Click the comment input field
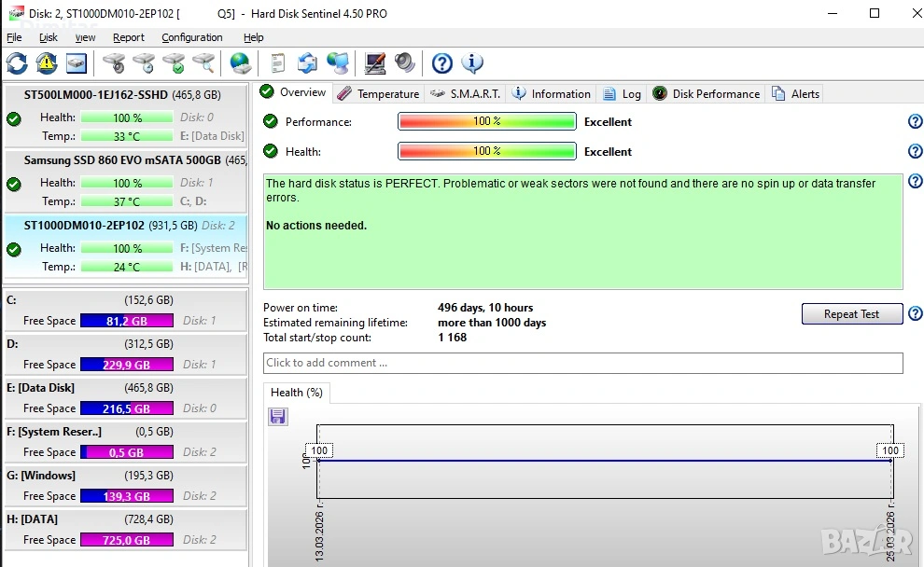The image size is (924, 567). pyautogui.click(x=582, y=363)
